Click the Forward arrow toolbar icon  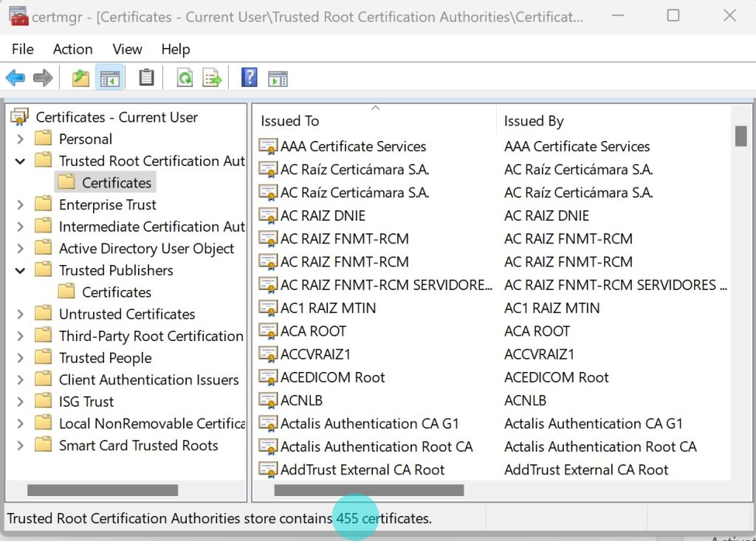click(43, 77)
